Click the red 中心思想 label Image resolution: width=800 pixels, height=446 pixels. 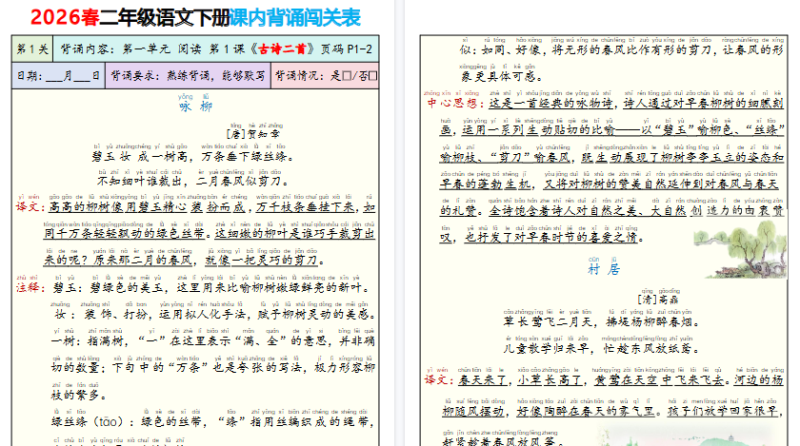pos(454,103)
